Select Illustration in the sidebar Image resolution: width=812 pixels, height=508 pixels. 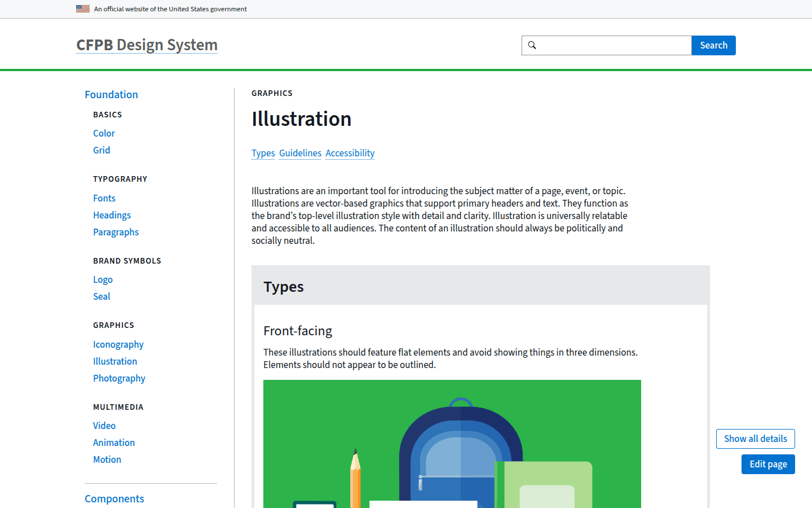click(x=115, y=361)
